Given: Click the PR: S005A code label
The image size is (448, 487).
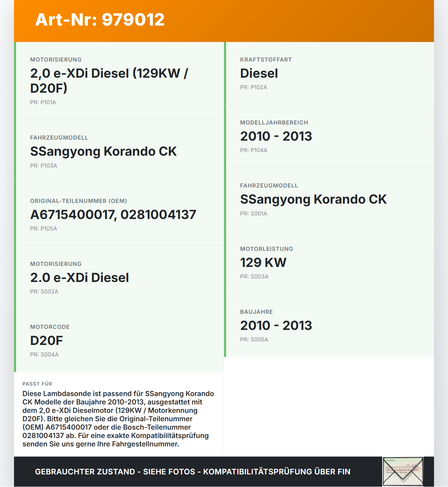Looking at the screenshot, I should [x=254, y=340].
